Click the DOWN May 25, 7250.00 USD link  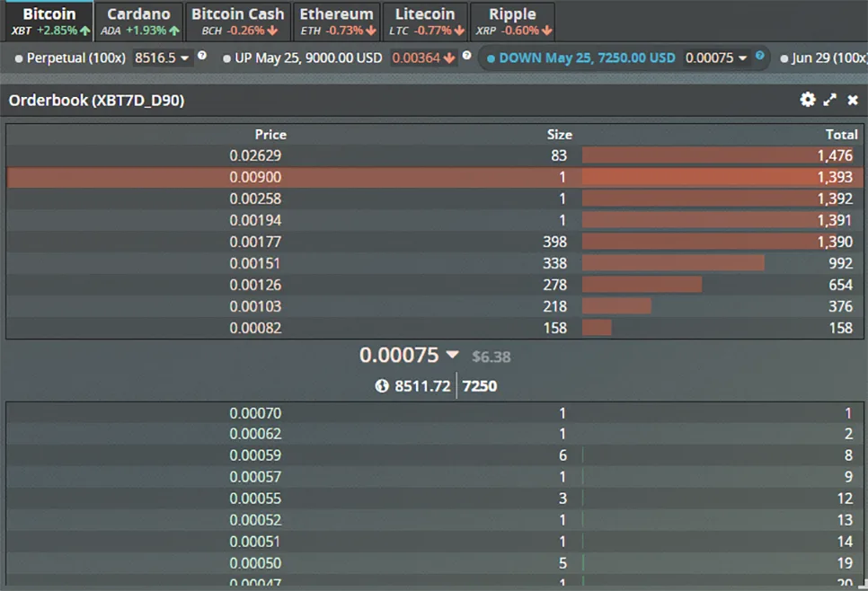pos(587,58)
